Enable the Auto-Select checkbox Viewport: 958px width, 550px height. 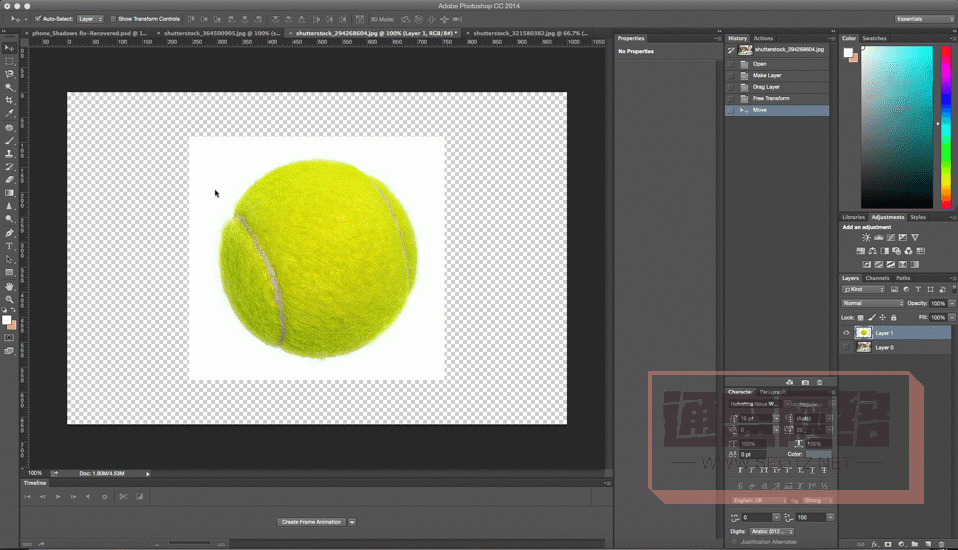pos(38,19)
